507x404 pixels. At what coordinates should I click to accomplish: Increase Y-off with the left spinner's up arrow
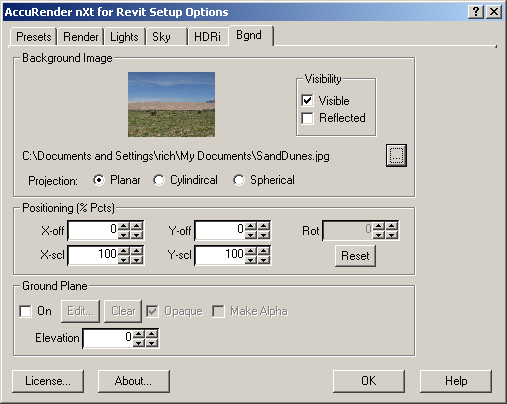251,226
